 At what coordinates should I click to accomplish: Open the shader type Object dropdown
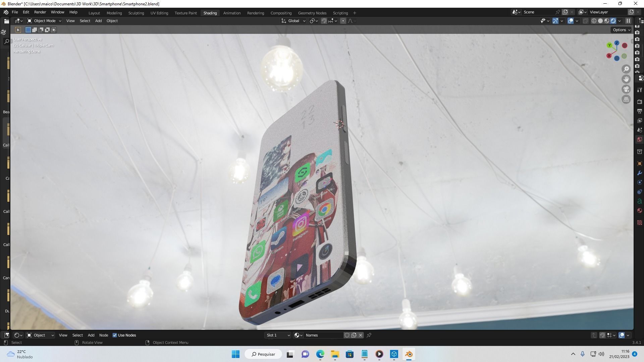pos(40,335)
